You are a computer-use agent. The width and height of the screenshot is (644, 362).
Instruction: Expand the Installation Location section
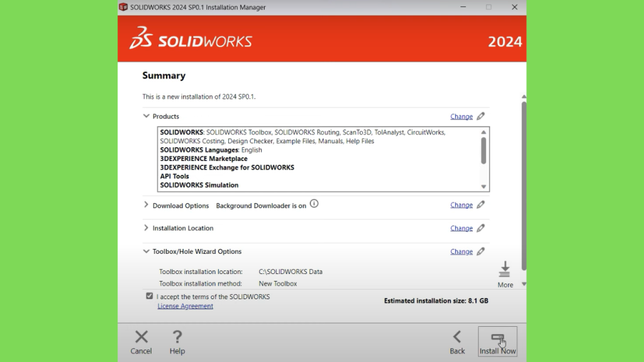point(146,228)
